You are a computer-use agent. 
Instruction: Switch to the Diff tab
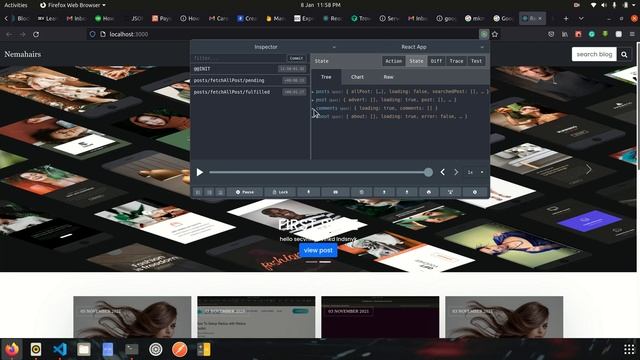436,61
